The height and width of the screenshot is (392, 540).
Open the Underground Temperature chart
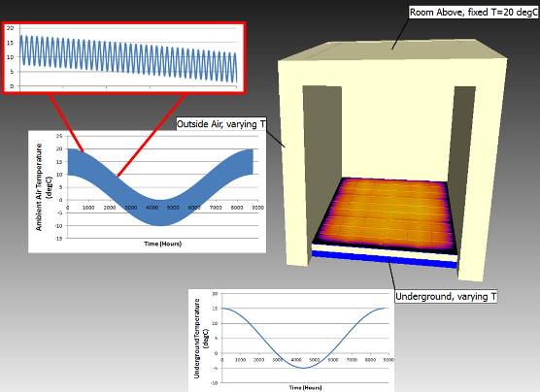click(x=291, y=341)
